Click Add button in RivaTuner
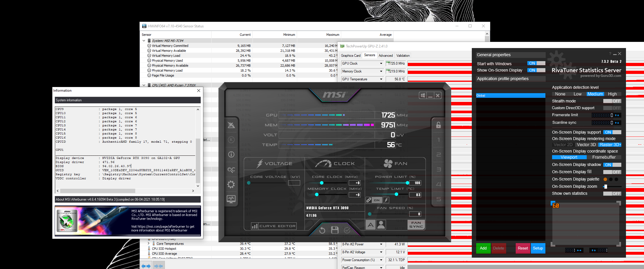This screenshot has width=644, height=269. [483, 248]
